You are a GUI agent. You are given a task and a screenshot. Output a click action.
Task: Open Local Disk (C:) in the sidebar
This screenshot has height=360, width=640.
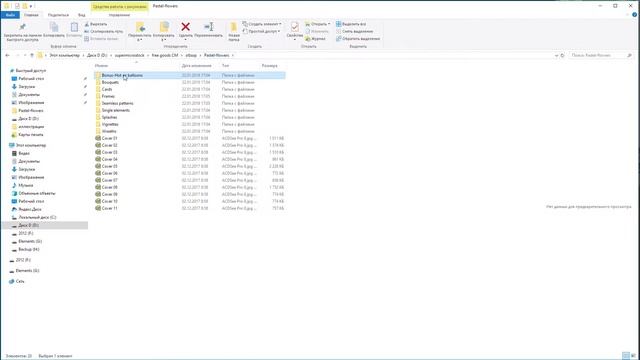37,218
